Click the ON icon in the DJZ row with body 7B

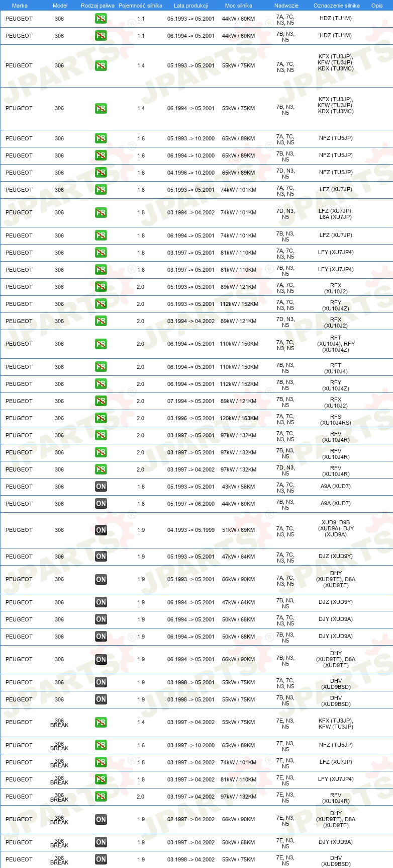pos(101,602)
